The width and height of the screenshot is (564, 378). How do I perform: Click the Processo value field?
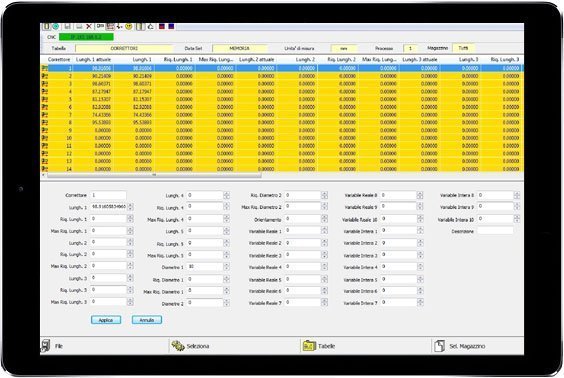click(410, 48)
